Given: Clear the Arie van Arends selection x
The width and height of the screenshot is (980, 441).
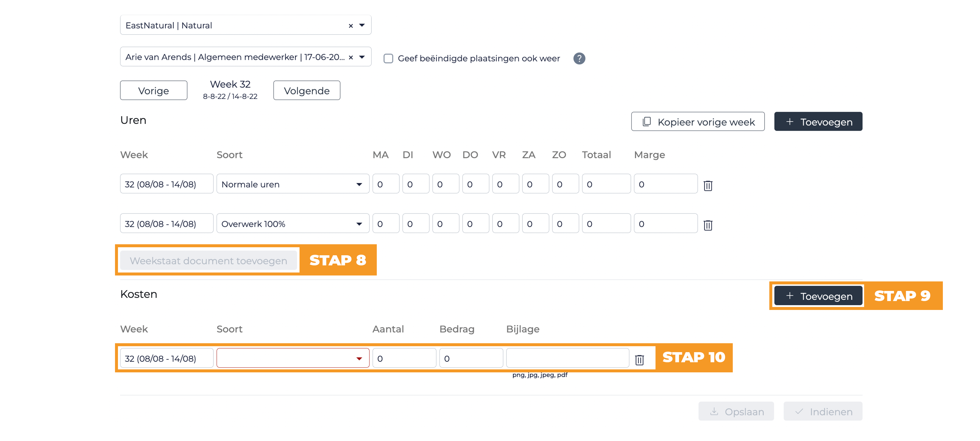Looking at the screenshot, I should coord(351,57).
